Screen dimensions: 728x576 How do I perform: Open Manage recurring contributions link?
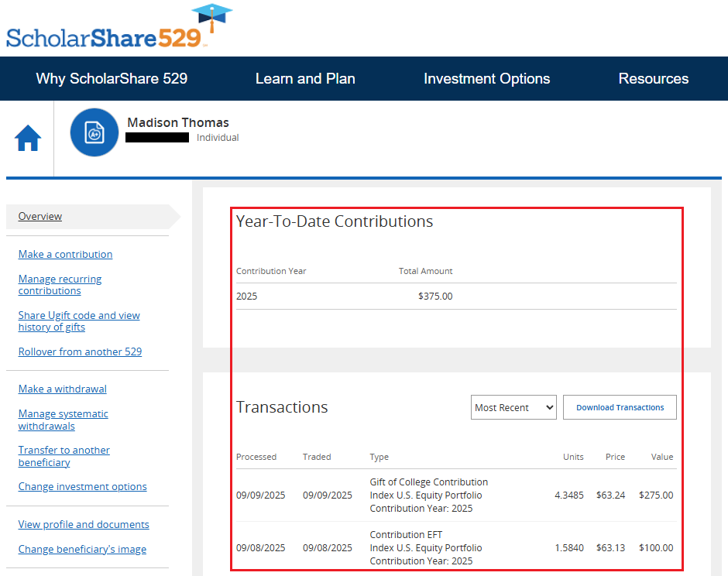click(60, 285)
